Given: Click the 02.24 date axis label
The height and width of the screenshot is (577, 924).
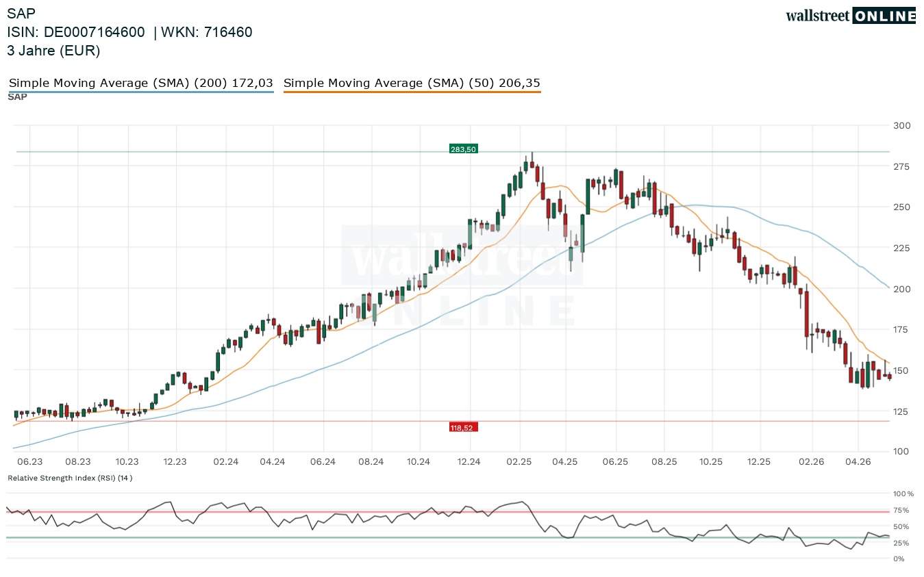Looking at the screenshot, I should (x=225, y=463).
